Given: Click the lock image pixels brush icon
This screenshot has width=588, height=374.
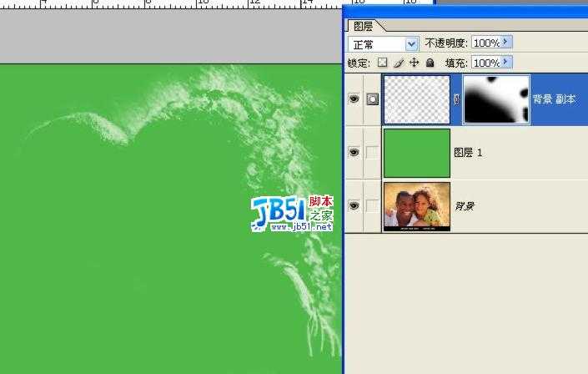Looking at the screenshot, I should [399, 63].
